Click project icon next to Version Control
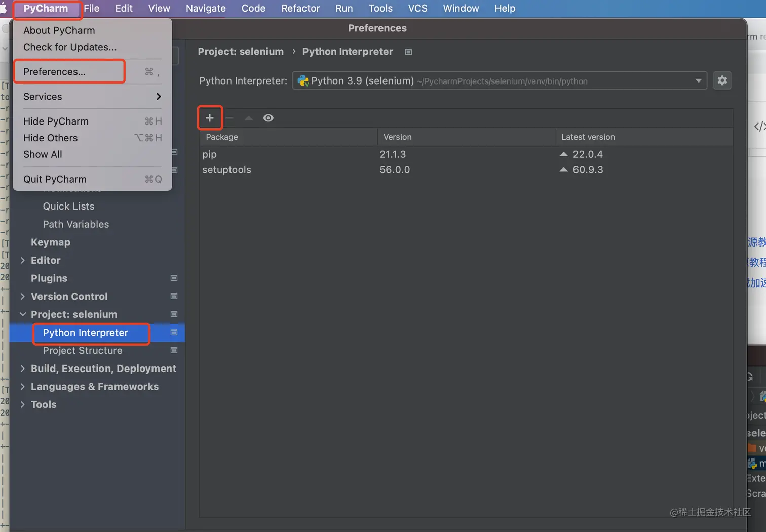This screenshot has width=766, height=532. (x=174, y=296)
